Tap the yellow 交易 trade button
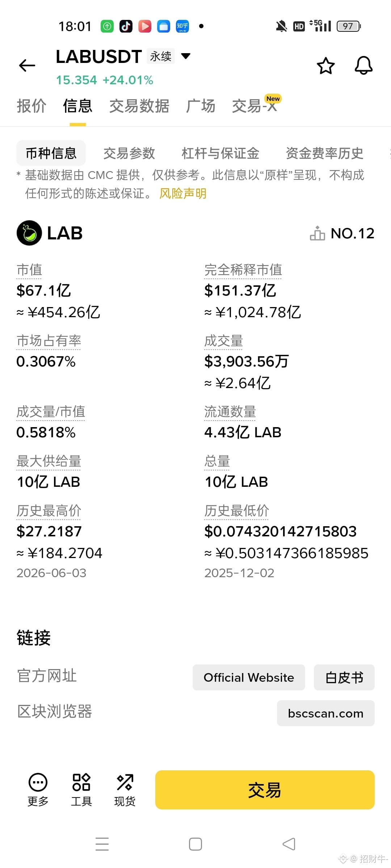 265,790
